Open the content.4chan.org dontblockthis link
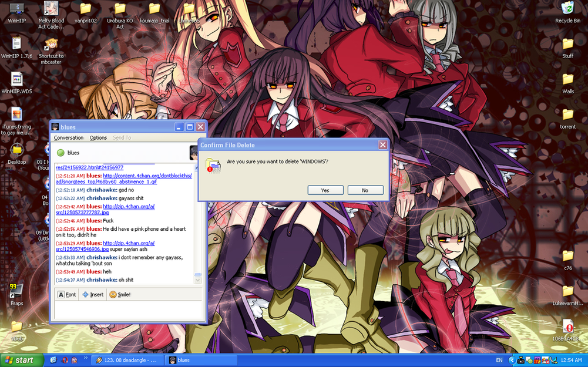 coord(124,179)
